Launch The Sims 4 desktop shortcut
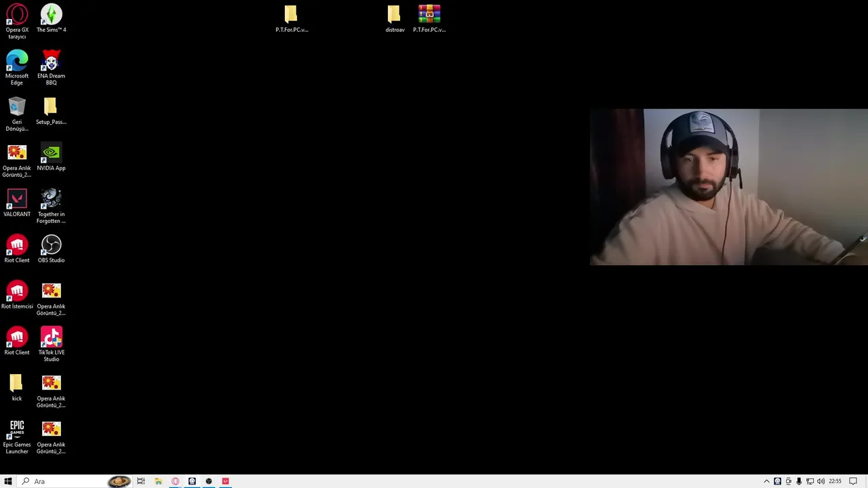 51,18
